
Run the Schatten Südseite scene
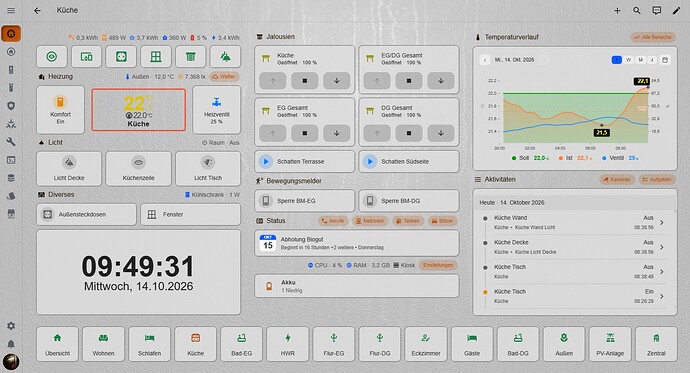tap(409, 161)
